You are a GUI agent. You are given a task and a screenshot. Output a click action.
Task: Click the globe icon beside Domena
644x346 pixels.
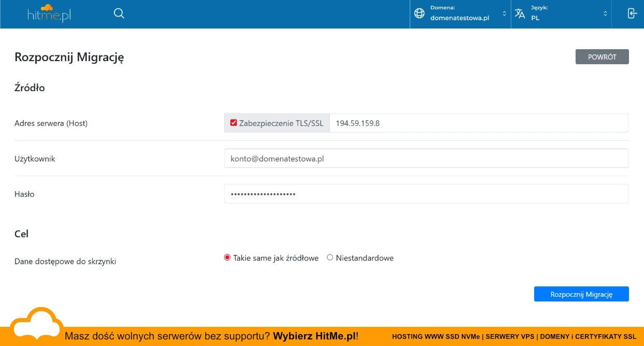point(419,14)
